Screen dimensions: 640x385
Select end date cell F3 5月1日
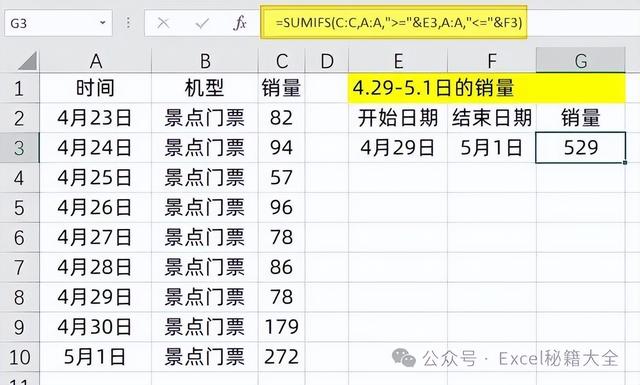tap(492, 148)
